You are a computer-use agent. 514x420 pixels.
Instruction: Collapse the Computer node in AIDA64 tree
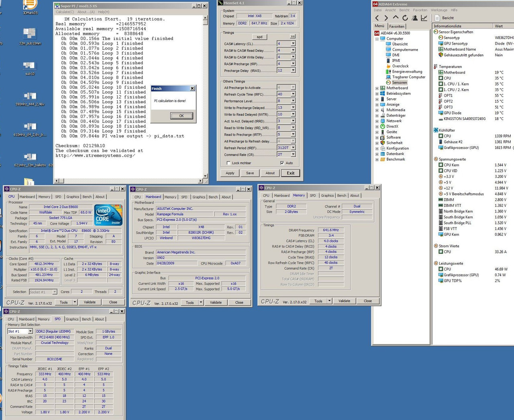point(377,39)
